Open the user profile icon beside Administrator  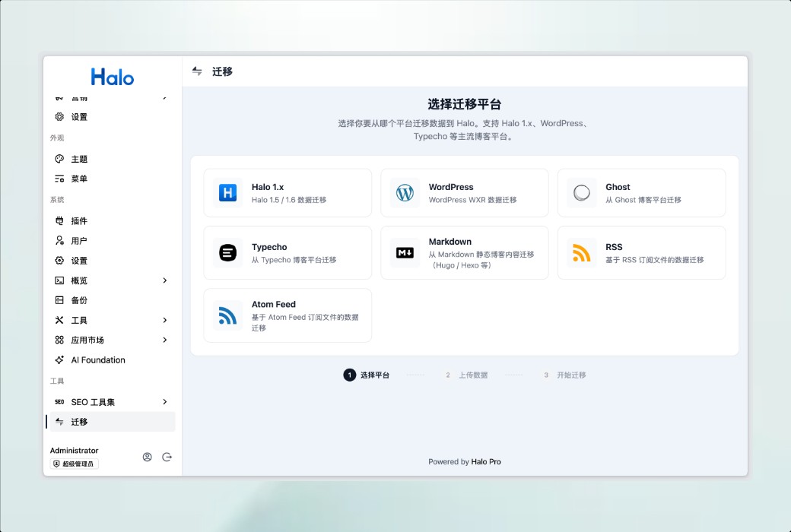click(x=148, y=457)
